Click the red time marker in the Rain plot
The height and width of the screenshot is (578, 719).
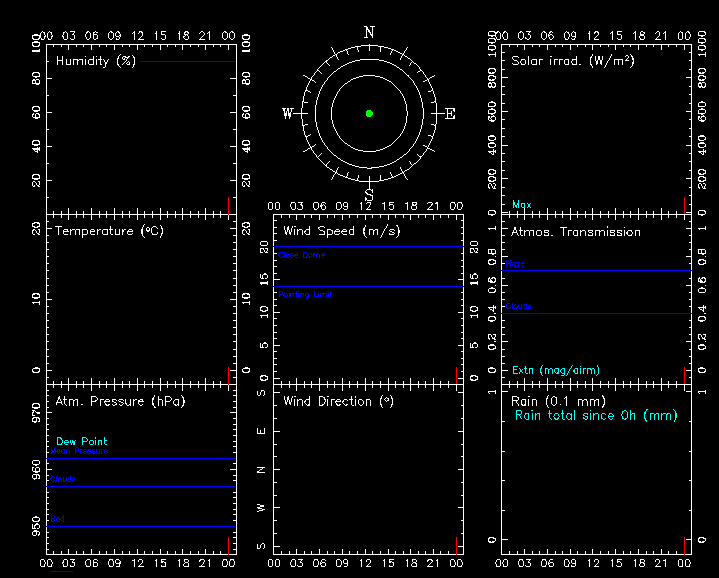[685, 545]
